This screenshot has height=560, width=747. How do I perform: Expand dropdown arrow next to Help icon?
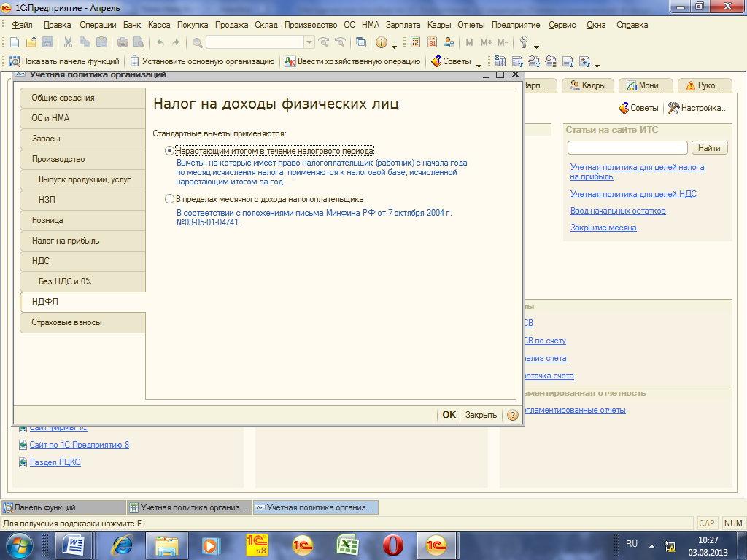pyautogui.click(x=394, y=47)
